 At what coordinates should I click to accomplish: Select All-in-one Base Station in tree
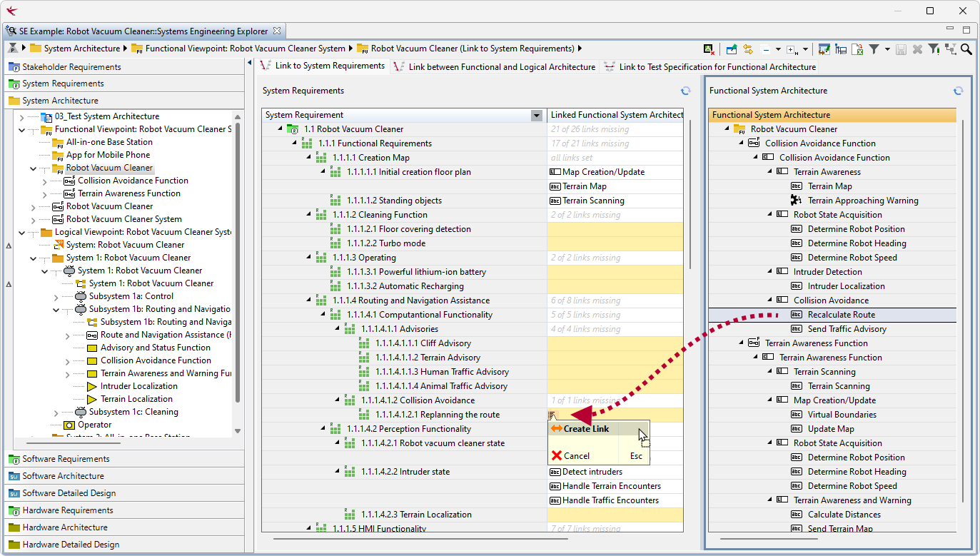[x=109, y=142]
